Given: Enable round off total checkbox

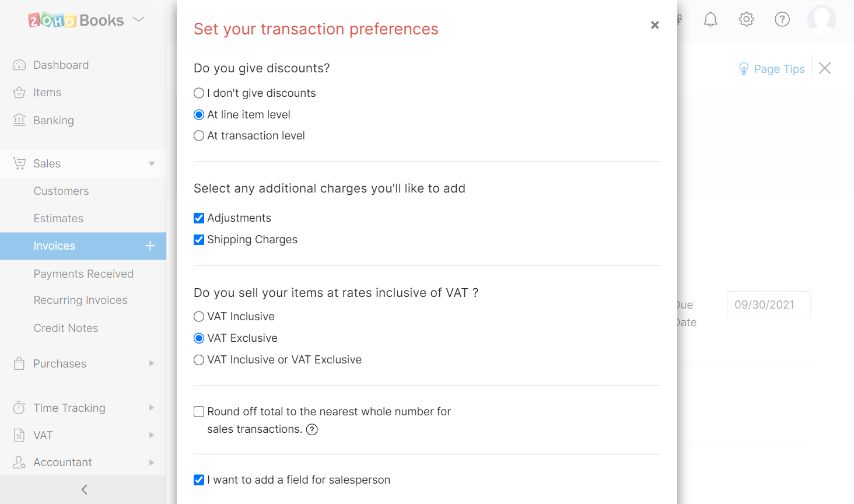Looking at the screenshot, I should coord(199,412).
